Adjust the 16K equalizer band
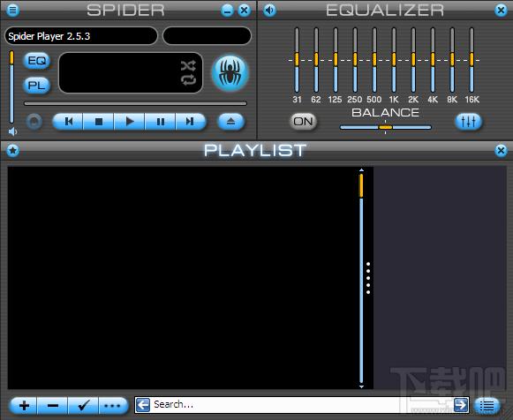This screenshot has height=420, width=513. pos(472,60)
